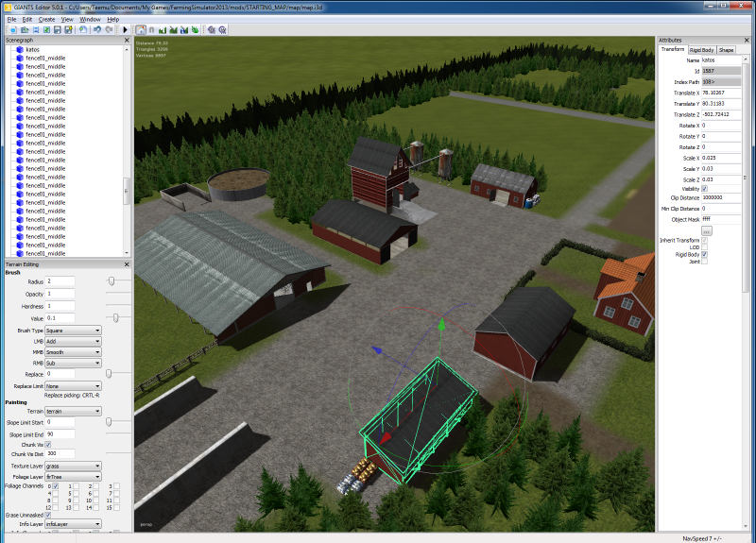Open the RMB action dropdown
The image size is (756, 543).
[73, 363]
